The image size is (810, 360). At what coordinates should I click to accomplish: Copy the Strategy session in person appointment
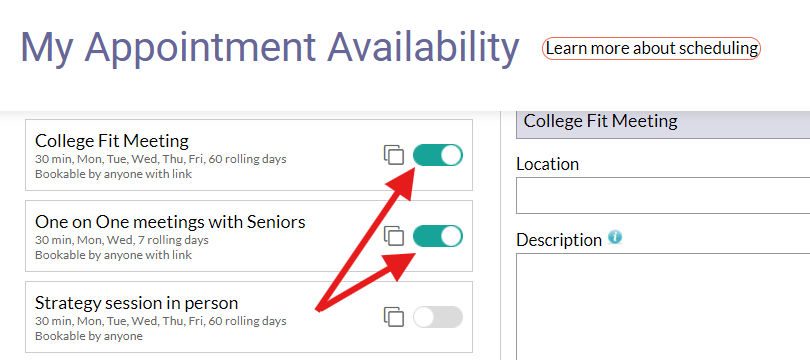[394, 317]
